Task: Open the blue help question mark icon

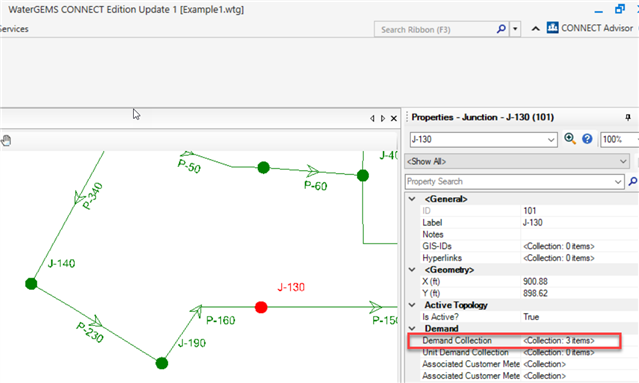Action: 587,139
